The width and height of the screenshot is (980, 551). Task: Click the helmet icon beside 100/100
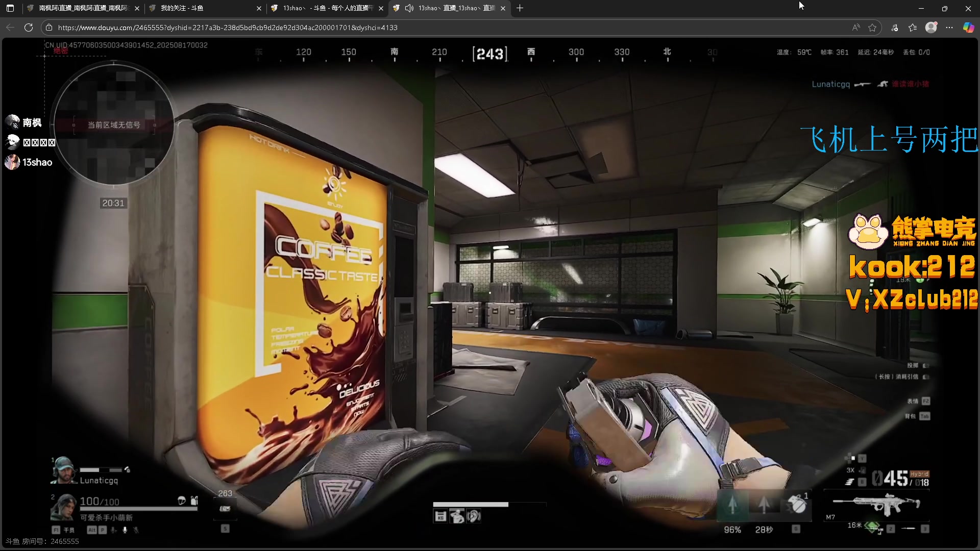pyautogui.click(x=181, y=500)
